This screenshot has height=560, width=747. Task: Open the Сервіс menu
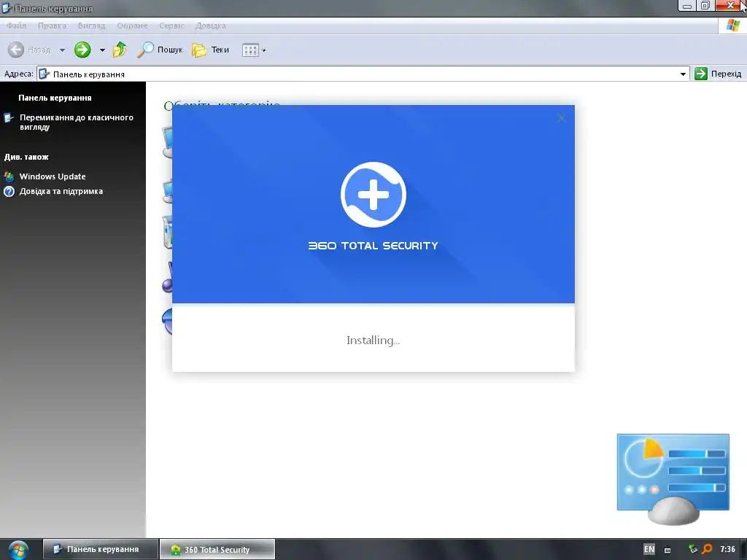[x=171, y=26]
